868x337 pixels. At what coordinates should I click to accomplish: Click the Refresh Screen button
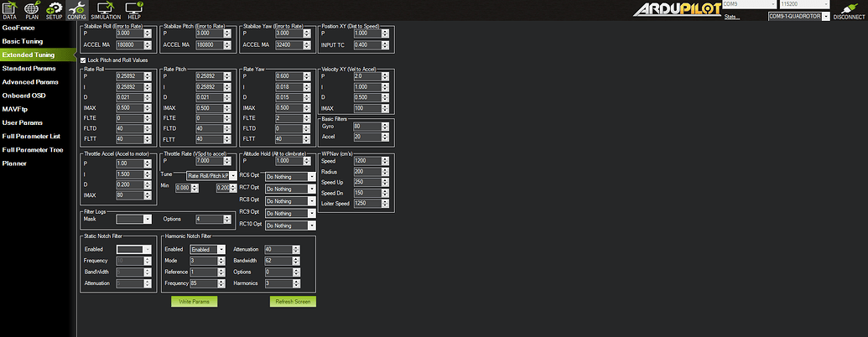pos(293,302)
